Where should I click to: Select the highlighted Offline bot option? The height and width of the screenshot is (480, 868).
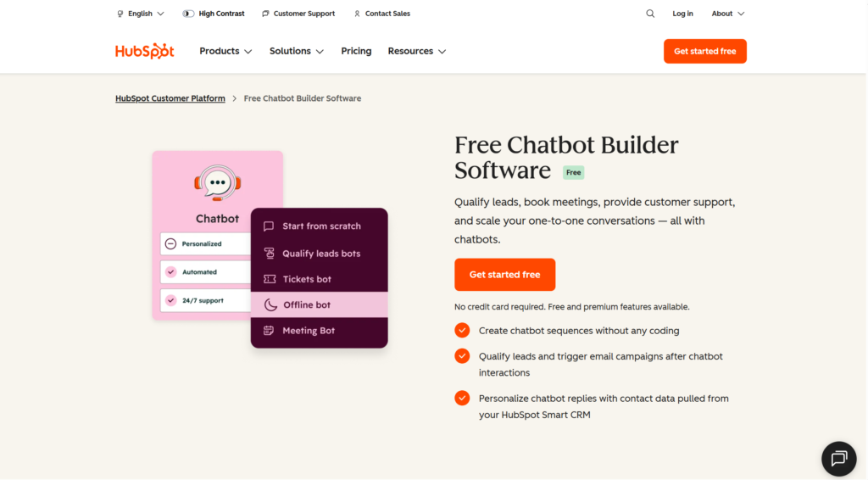click(320, 304)
